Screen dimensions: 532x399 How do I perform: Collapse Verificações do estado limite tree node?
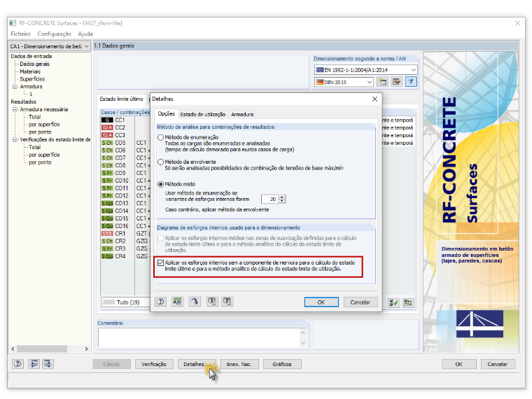click(x=15, y=140)
